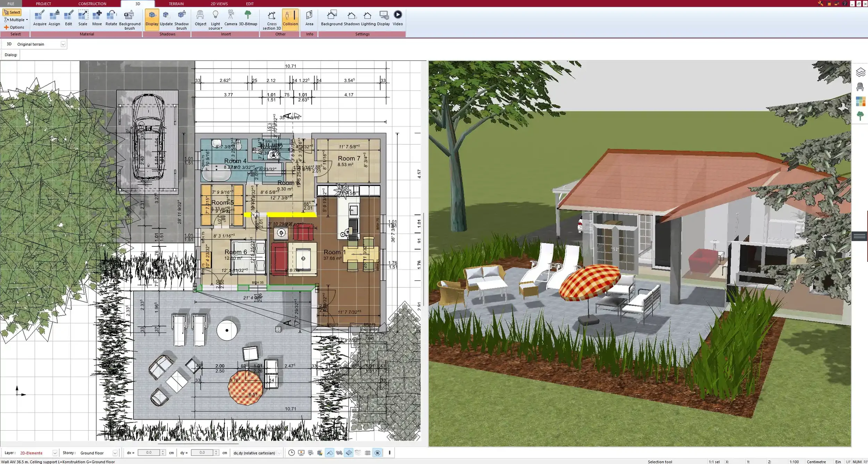
Task: Expand the Storey Ground floor dropdown
Action: pyautogui.click(x=115, y=453)
